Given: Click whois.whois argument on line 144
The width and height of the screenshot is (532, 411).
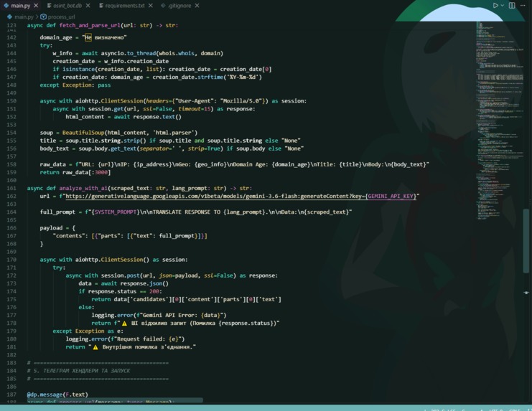Looking at the screenshot, I should pyautogui.click(x=177, y=53).
